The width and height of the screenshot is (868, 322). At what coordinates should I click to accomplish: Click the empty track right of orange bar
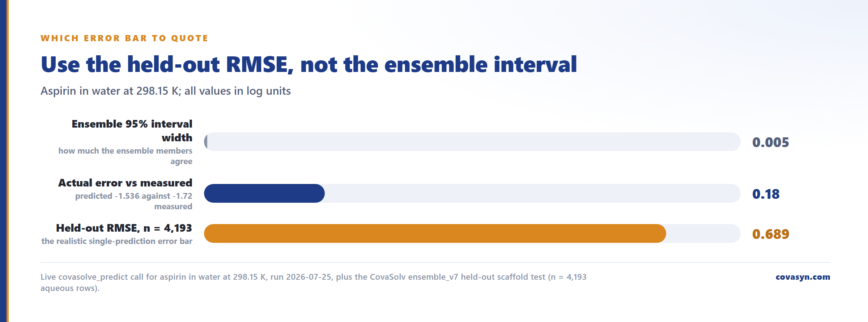coord(703,233)
